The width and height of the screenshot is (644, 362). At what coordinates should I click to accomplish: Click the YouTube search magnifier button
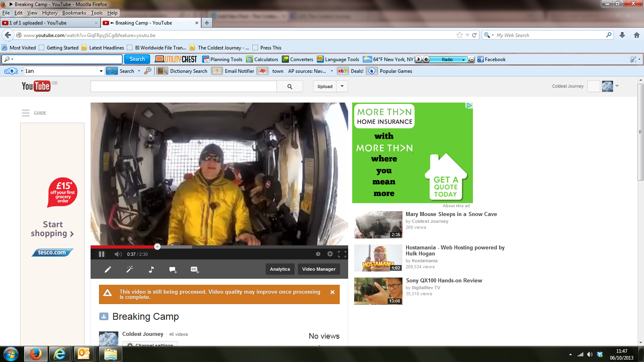point(290,86)
